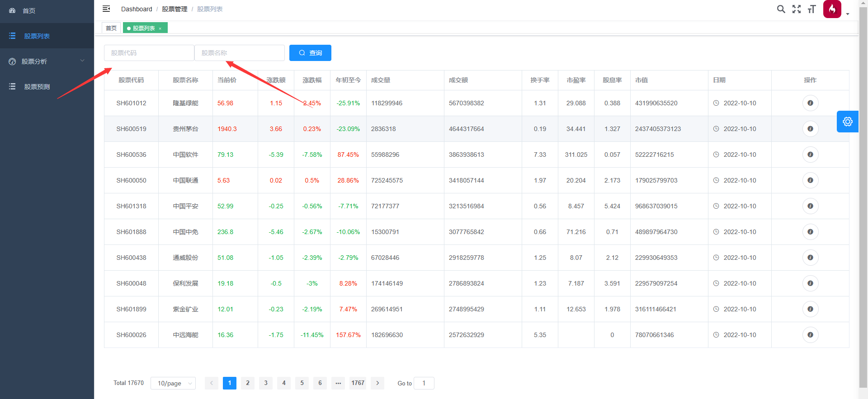
Task: Switch to the 首页 tab
Action: point(111,28)
